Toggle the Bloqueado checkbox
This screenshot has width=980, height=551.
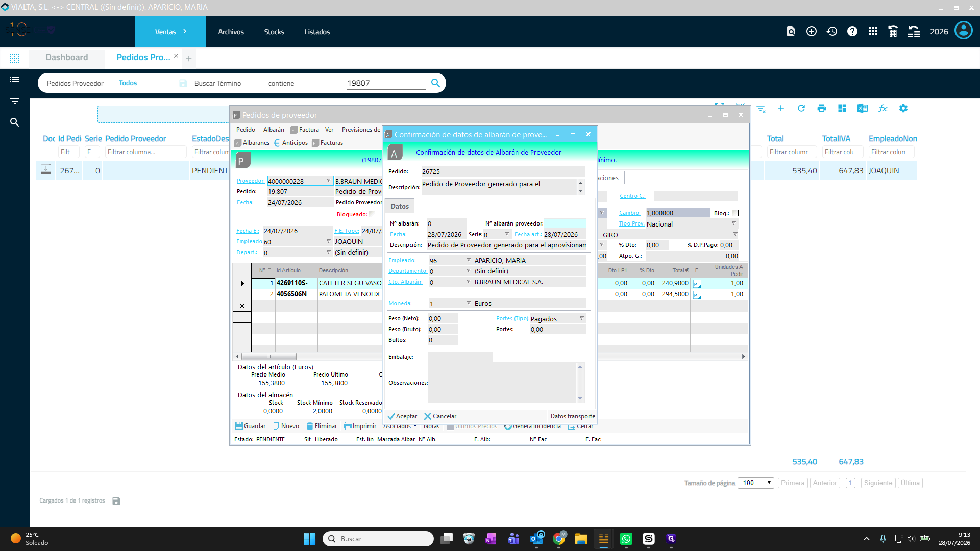(x=372, y=214)
